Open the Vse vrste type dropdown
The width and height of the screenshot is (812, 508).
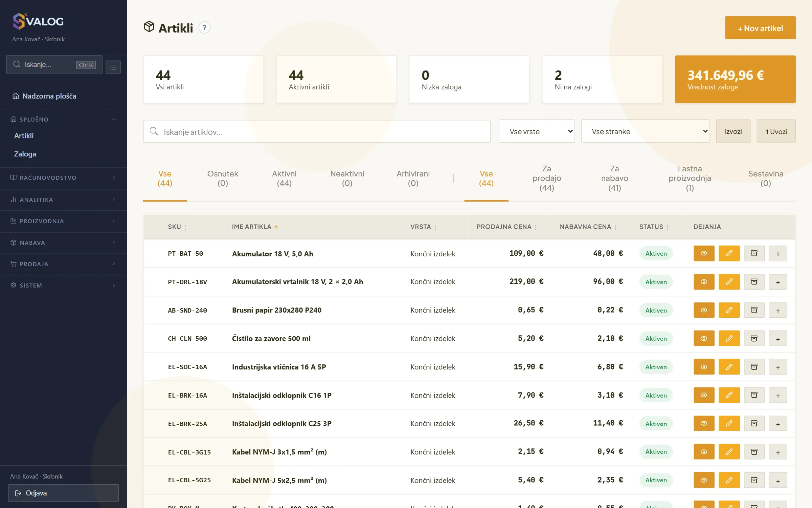[x=537, y=131]
